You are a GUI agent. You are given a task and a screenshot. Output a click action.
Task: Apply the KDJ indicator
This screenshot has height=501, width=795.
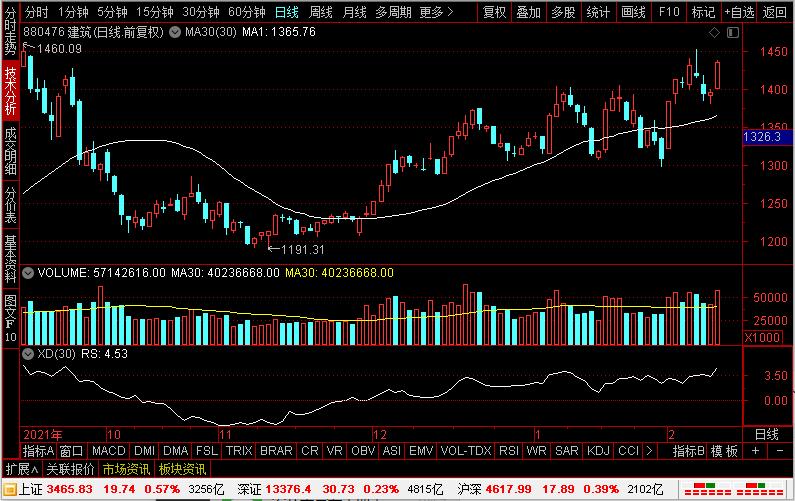pos(598,451)
